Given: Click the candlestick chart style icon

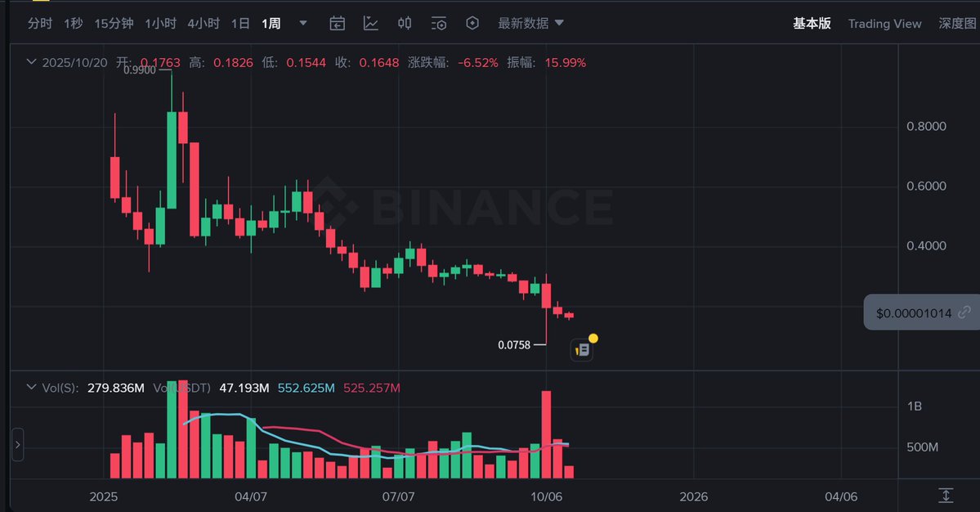Looking at the screenshot, I should [x=405, y=24].
